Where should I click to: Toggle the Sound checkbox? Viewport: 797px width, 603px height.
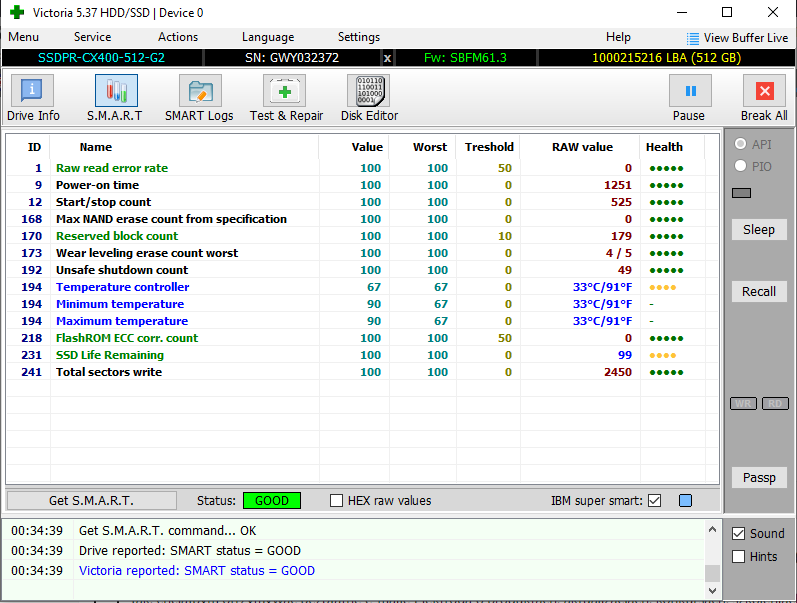(739, 533)
